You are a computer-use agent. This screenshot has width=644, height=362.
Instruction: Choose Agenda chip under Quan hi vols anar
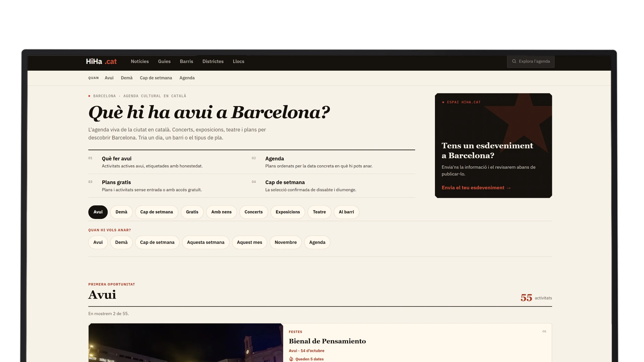tap(317, 242)
